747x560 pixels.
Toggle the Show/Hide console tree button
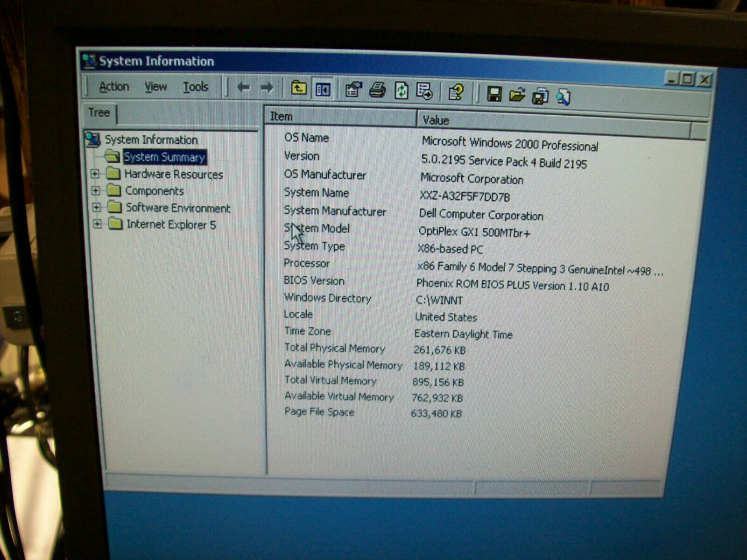point(323,89)
